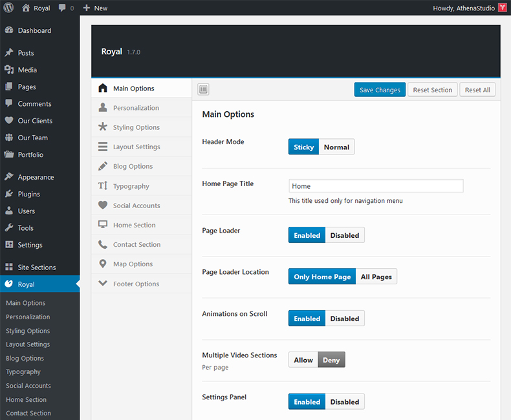Image resolution: width=511 pixels, height=420 pixels.
Task: Click the Our Team group icon
Action: (9, 138)
